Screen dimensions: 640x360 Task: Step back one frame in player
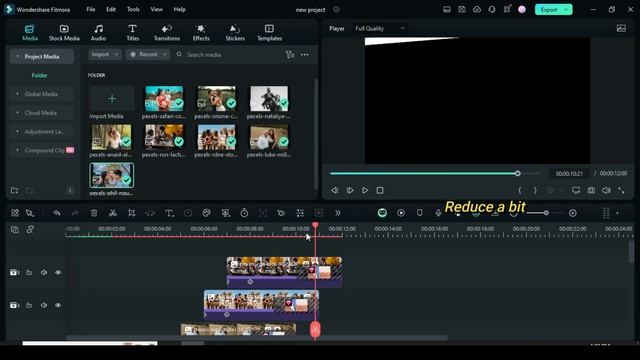(x=335, y=190)
